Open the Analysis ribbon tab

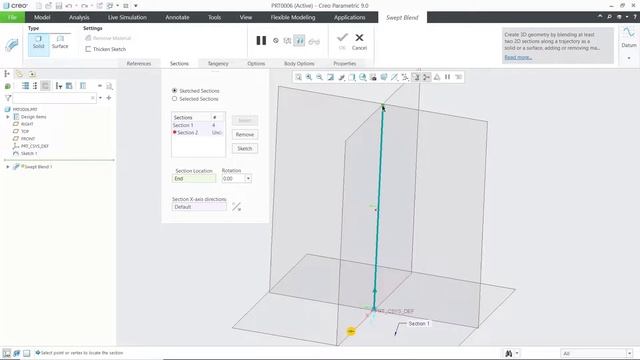tap(79, 17)
